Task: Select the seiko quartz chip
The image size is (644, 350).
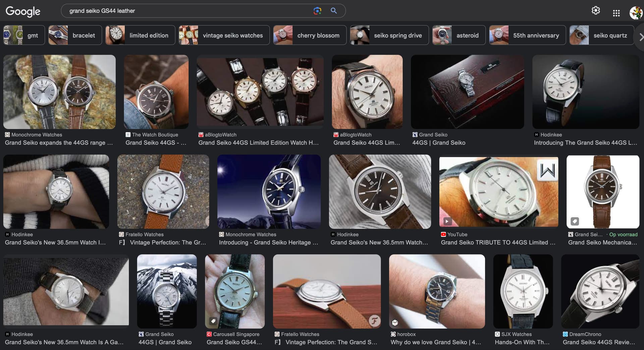Action: (602, 35)
